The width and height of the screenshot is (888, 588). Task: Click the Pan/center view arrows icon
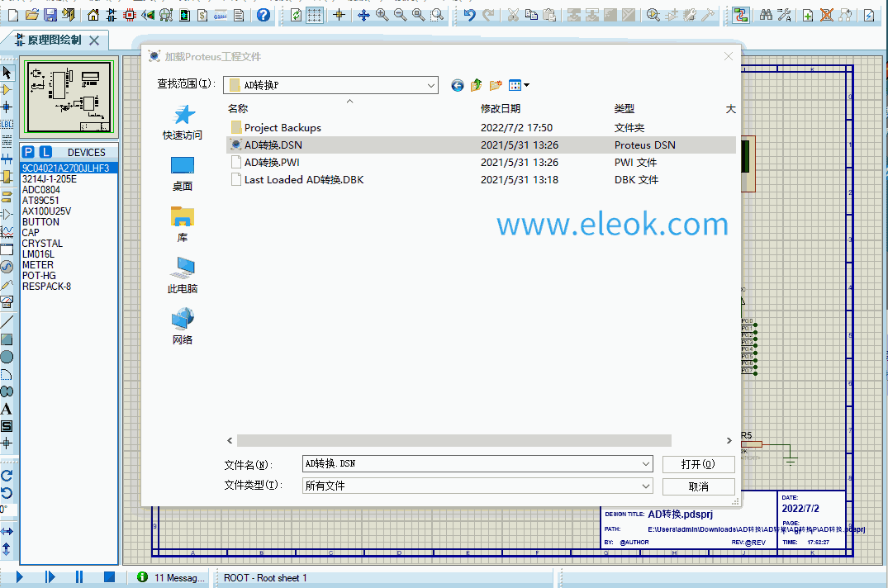(x=364, y=16)
